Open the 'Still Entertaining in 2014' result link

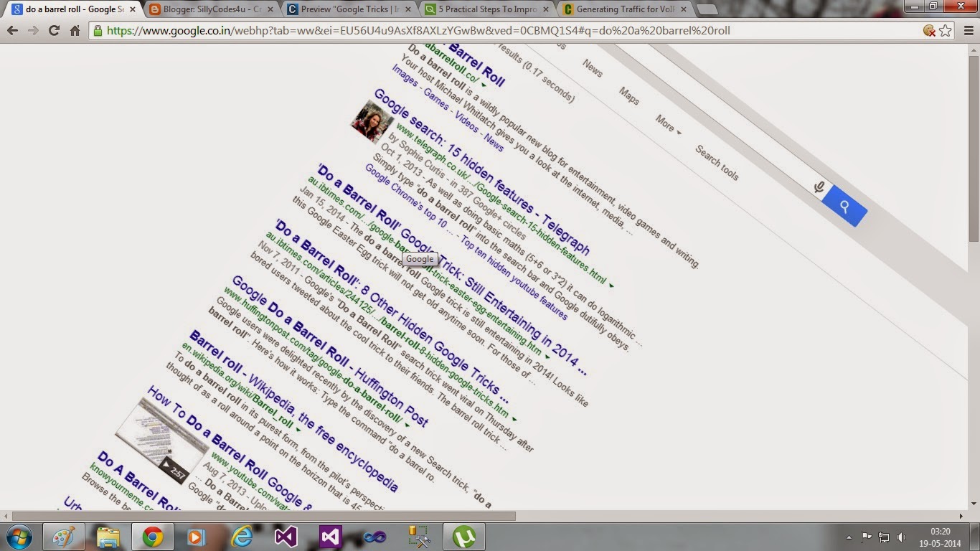click(452, 270)
